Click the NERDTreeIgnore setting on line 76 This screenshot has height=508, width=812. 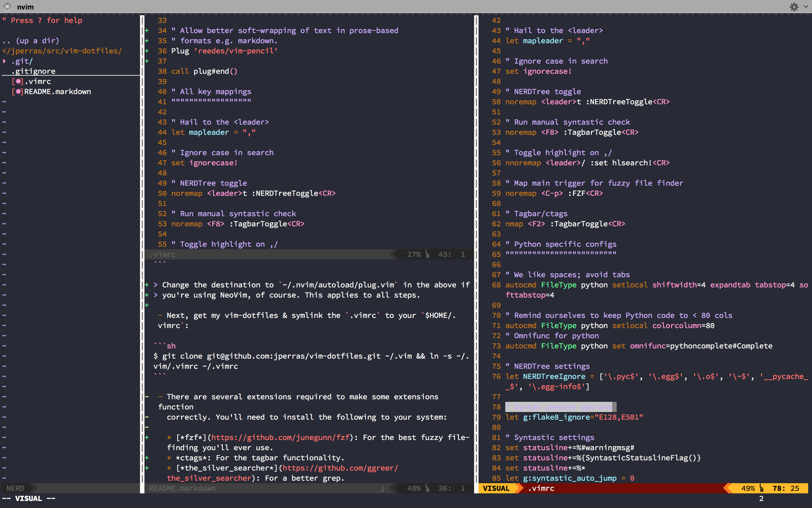coord(657,381)
